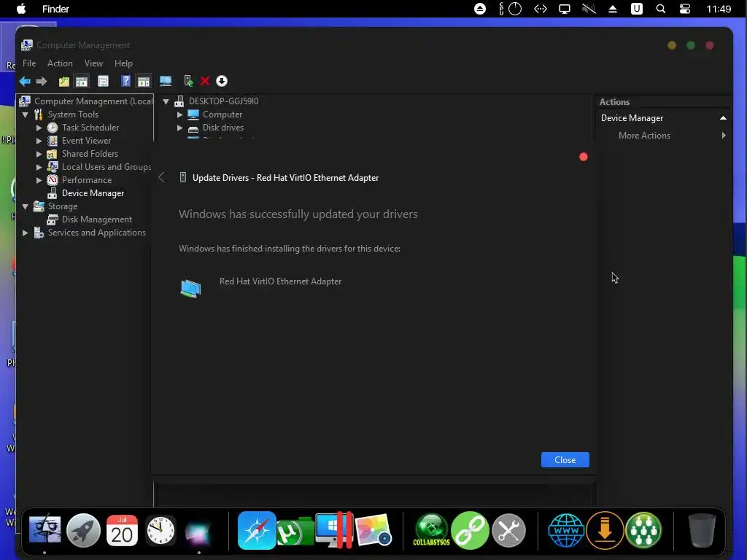747x560 pixels.
Task: Click the blue Help question mark icon
Action: [125, 82]
